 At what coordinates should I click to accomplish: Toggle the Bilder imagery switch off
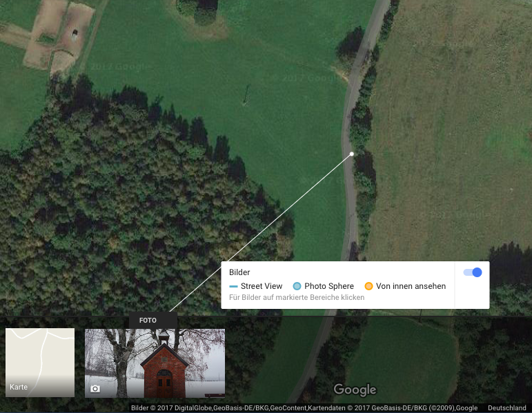tap(472, 272)
